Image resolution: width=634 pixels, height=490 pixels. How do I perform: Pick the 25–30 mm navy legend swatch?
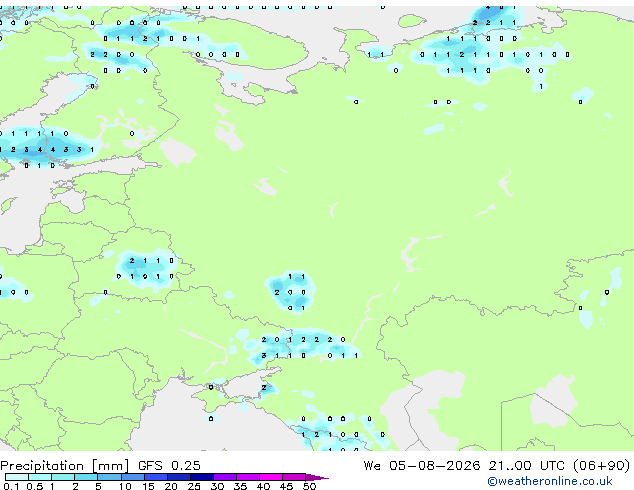click(x=202, y=477)
